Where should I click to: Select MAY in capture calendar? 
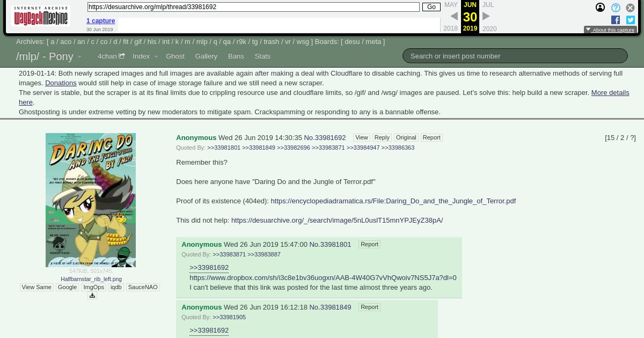pos(451,5)
